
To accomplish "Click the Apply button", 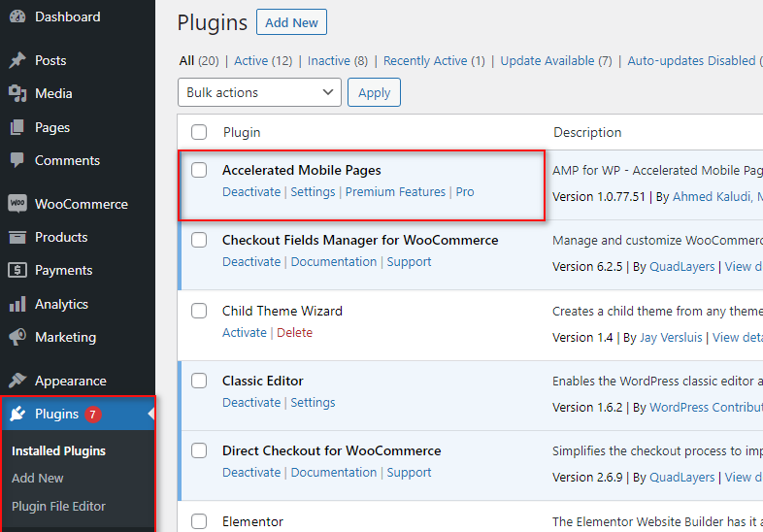I will 374,92.
